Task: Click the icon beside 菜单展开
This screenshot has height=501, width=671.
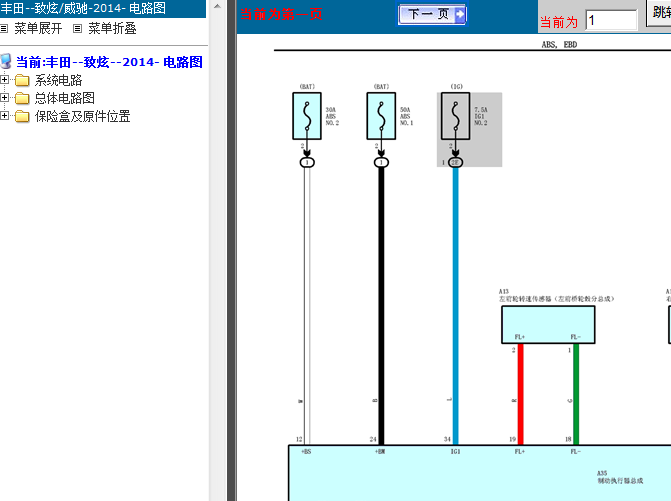Action: pyautogui.click(x=4, y=29)
